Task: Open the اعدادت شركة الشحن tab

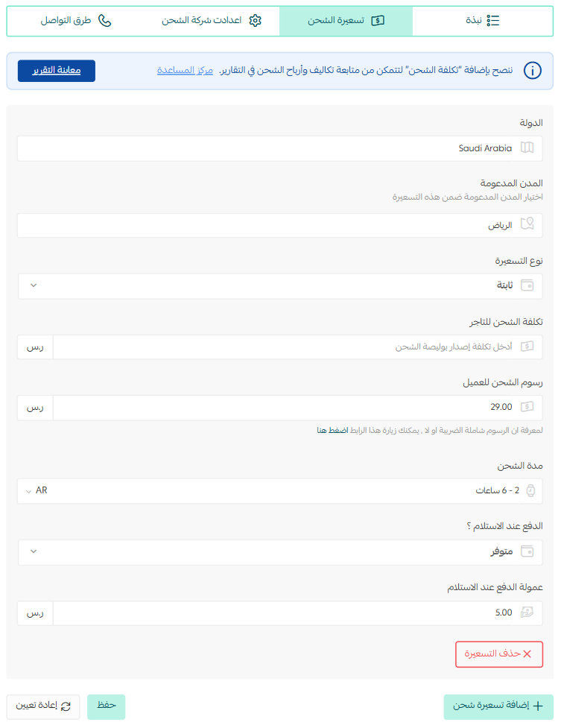Action: [212, 20]
